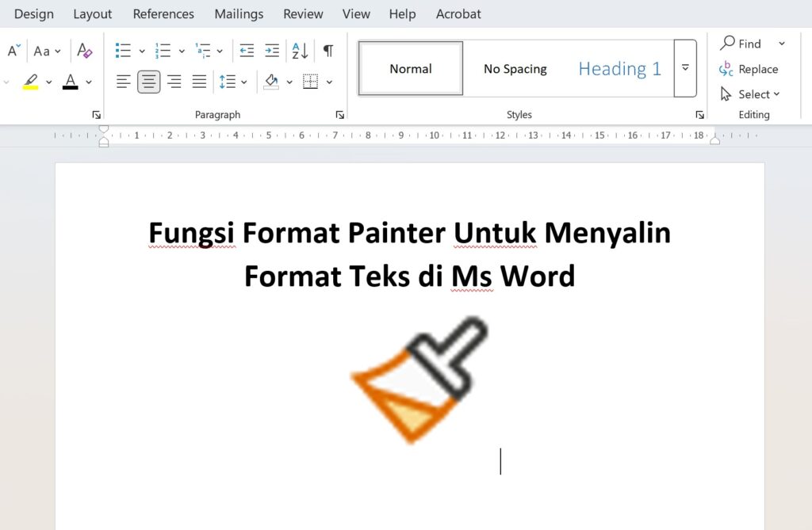Open the References tab

[163, 14]
